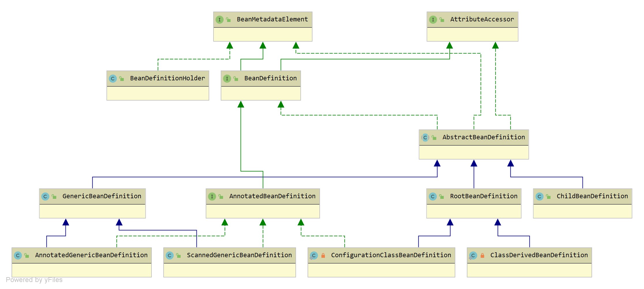
Task: Click the empty body compartment of ChildBeanDefinition
Action: (583, 211)
